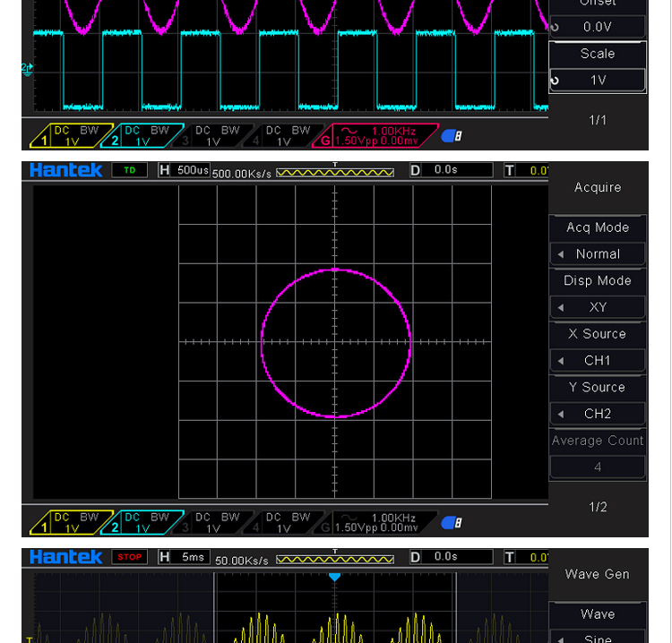Click the Offset 0.0V value field
The height and width of the screenshot is (643, 672).
[x=598, y=27]
